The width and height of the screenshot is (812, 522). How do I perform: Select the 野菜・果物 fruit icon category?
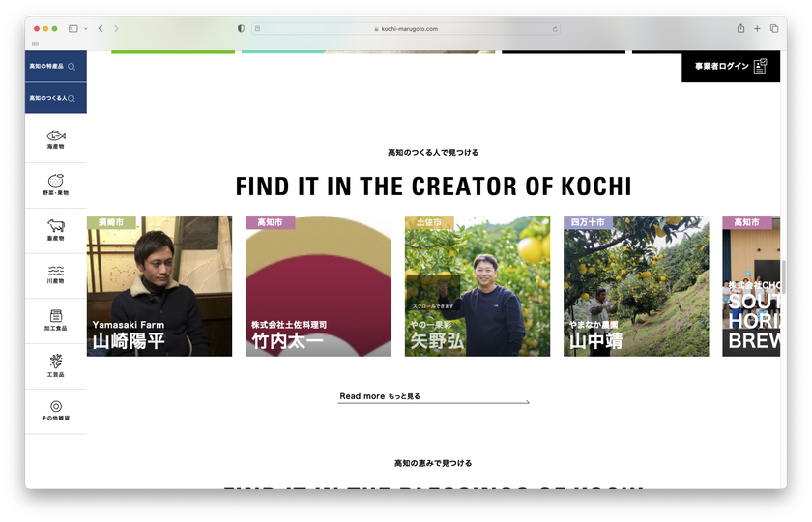(x=56, y=185)
